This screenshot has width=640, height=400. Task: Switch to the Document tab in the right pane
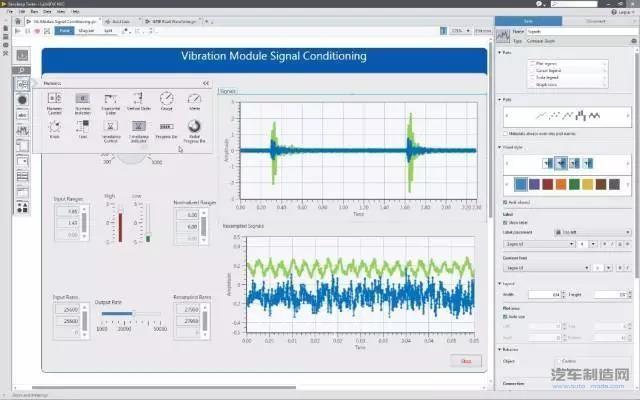(x=597, y=20)
